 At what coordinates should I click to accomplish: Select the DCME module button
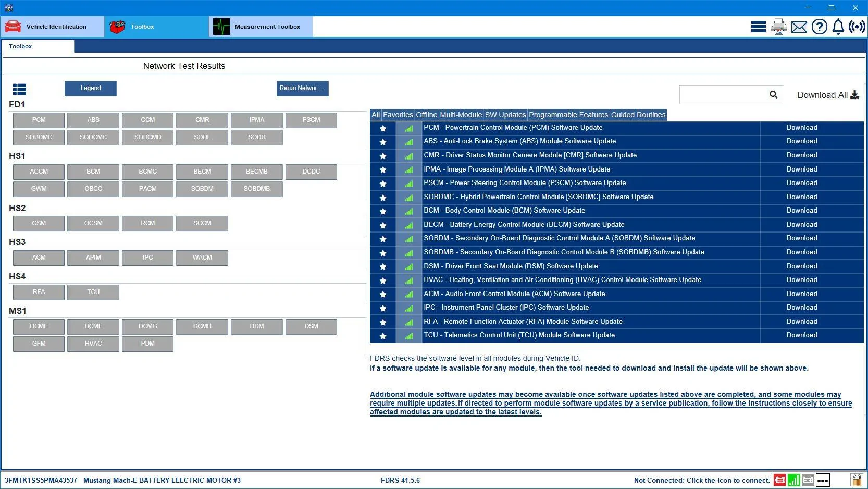39,326
